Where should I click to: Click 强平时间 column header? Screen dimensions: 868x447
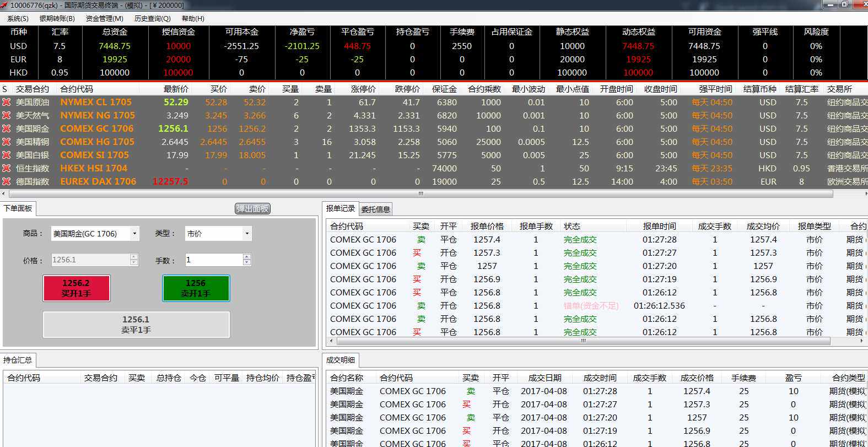[x=715, y=89]
